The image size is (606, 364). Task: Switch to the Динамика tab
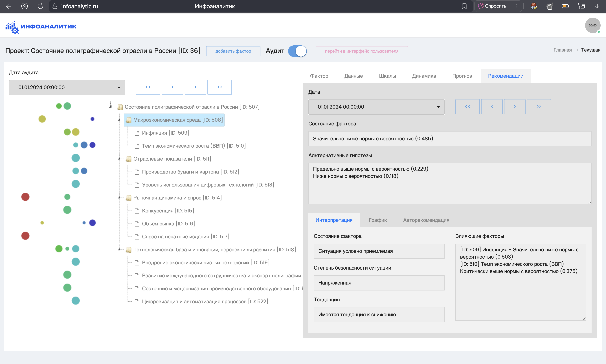click(424, 76)
